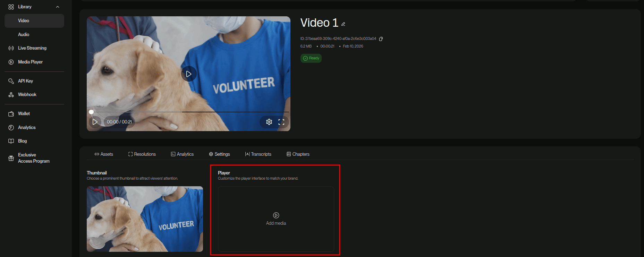The height and width of the screenshot is (257, 644).
Task: Click Add media in the Player panel
Action: tap(276, 219)
